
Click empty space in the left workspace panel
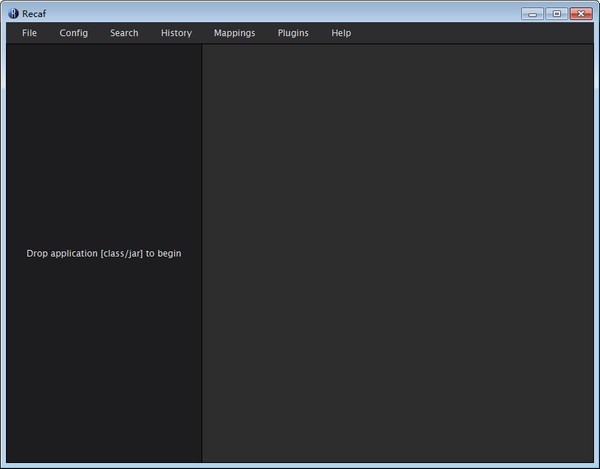(x=103, y=380)
